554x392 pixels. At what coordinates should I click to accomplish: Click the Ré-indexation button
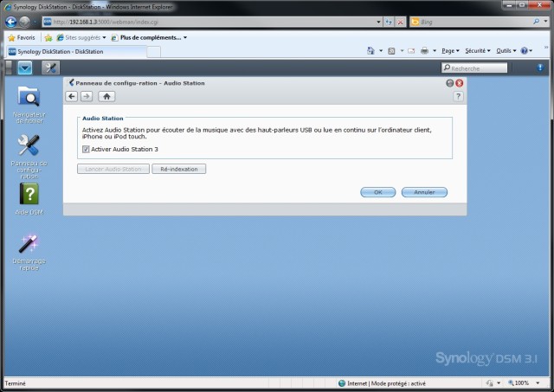click(179, 169)
